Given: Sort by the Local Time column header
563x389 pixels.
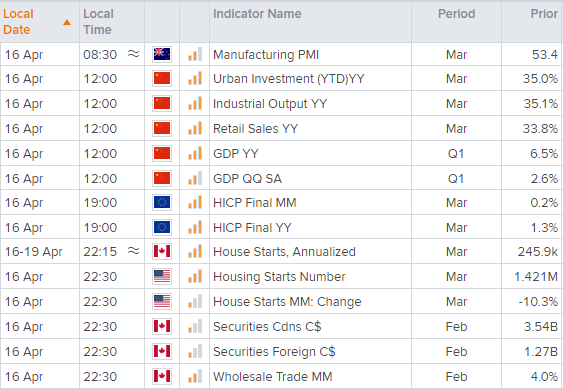Looking at the screenshot, I should pyautogui.click(x=98, y=22).
